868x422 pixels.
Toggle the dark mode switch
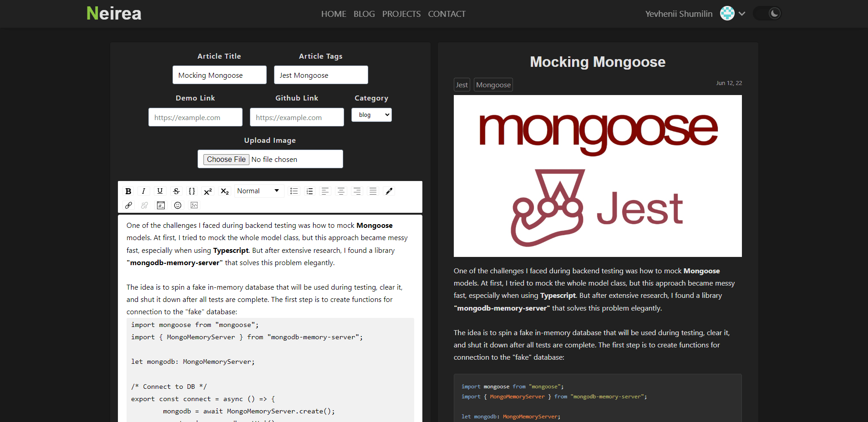[767, 13]
